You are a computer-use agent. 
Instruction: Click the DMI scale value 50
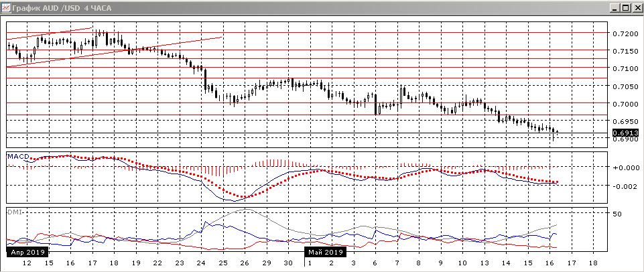pos(618,214)
